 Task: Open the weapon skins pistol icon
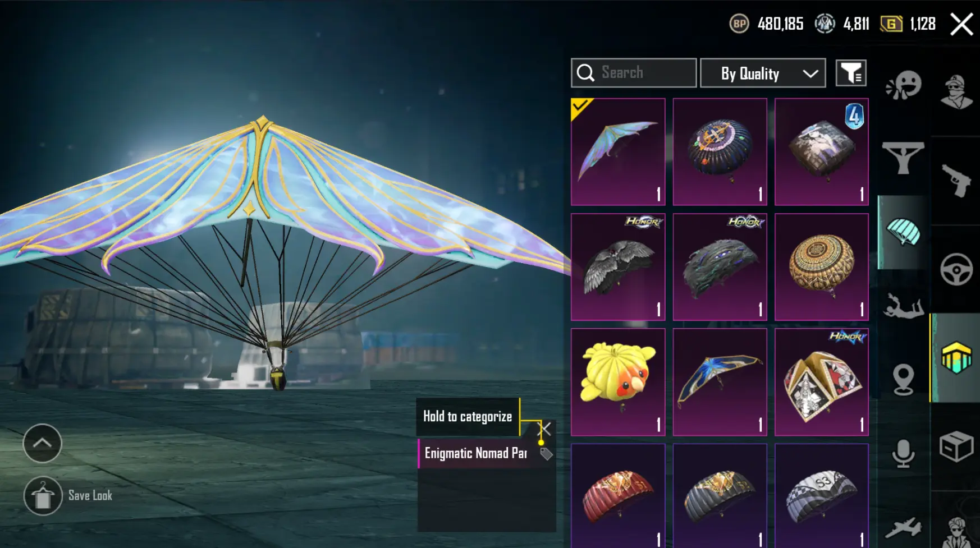pyautogui.click(x=956, y=180)
